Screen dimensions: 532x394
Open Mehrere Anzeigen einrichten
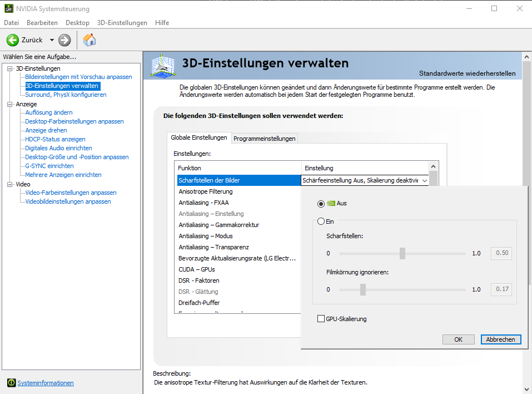tap(63, 175)
